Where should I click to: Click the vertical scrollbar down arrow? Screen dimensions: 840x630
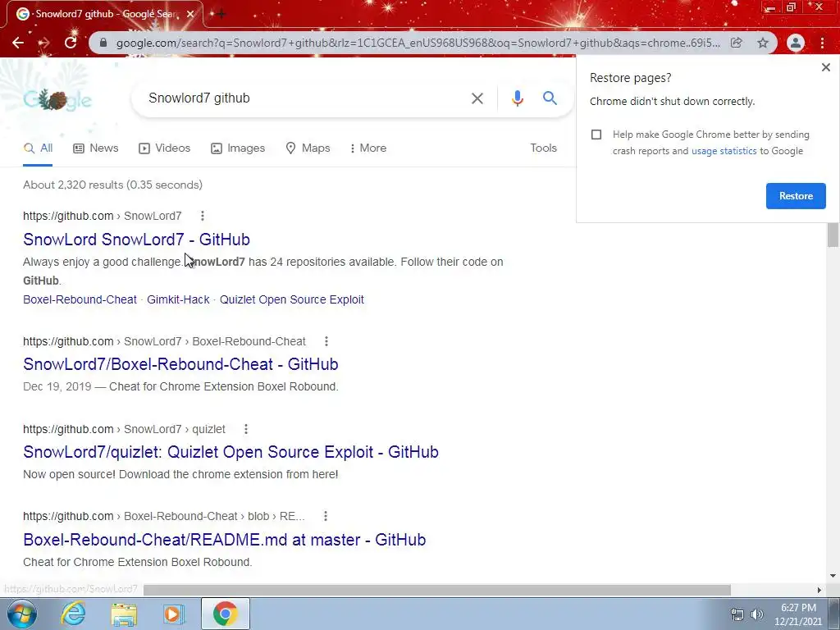tap(833, 576)
